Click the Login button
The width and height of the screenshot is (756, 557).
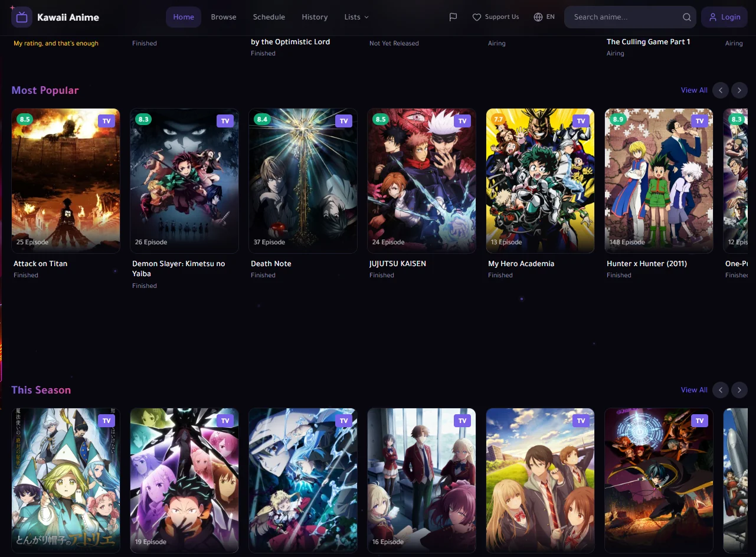pos(724,17)
